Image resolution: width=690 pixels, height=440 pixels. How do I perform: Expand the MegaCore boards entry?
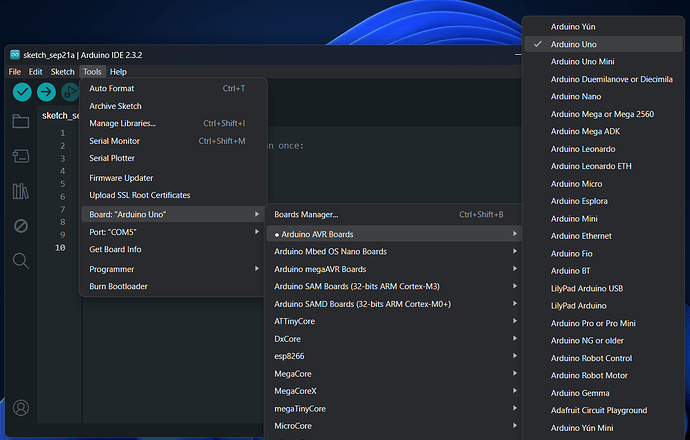394,374
